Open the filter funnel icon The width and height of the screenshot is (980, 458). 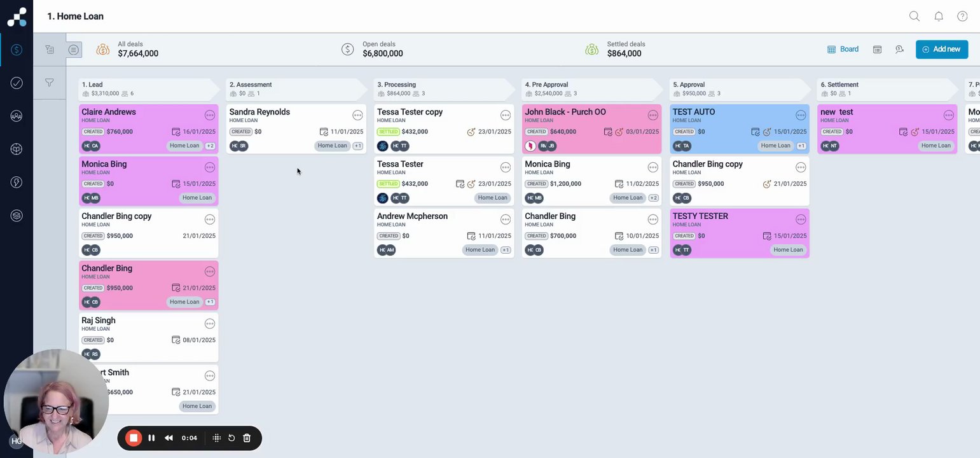(49, 83)
